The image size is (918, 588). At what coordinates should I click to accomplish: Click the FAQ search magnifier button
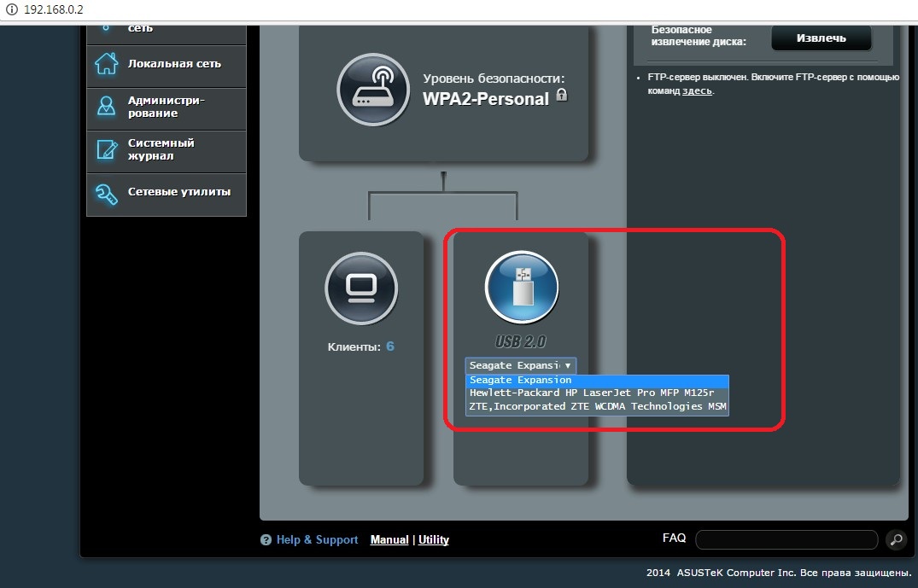click(896, 539)
